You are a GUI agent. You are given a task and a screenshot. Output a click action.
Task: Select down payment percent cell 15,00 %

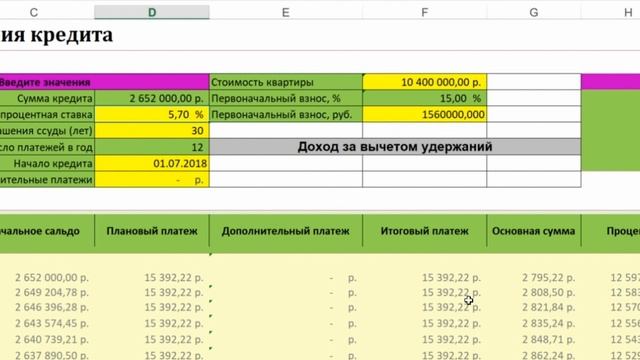(424, 98)
